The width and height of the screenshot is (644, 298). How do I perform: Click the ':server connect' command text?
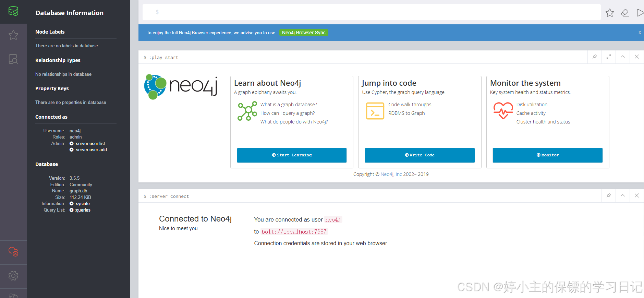tap(169, 196)
